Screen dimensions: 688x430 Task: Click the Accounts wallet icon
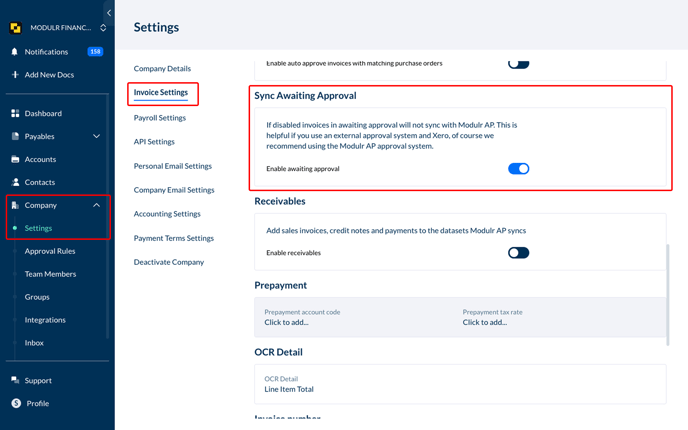click(x=15, y=159)
